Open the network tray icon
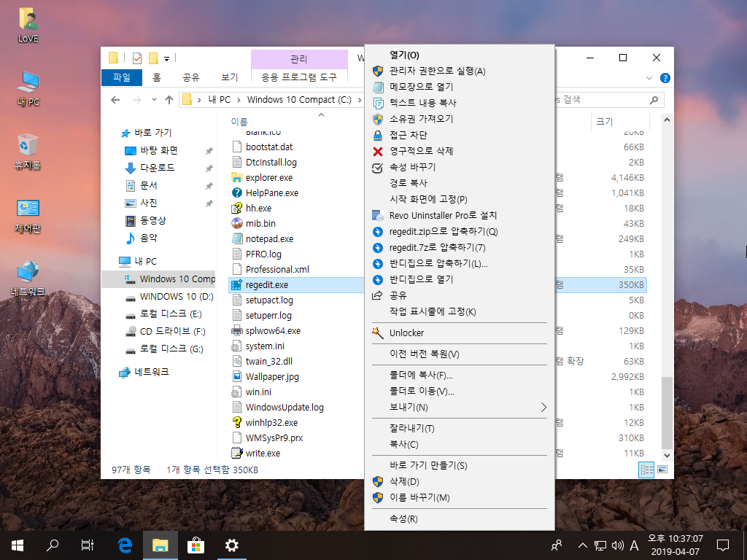Image resolution: width=747 pixels, height=560 pixels. tap(600, 545)
